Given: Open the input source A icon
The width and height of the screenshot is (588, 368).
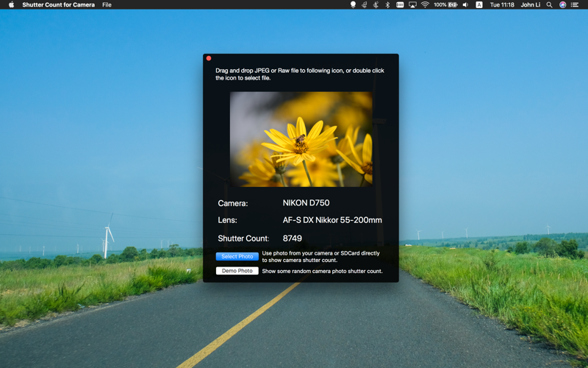Looking at the screenshot, I should (479, 5).
